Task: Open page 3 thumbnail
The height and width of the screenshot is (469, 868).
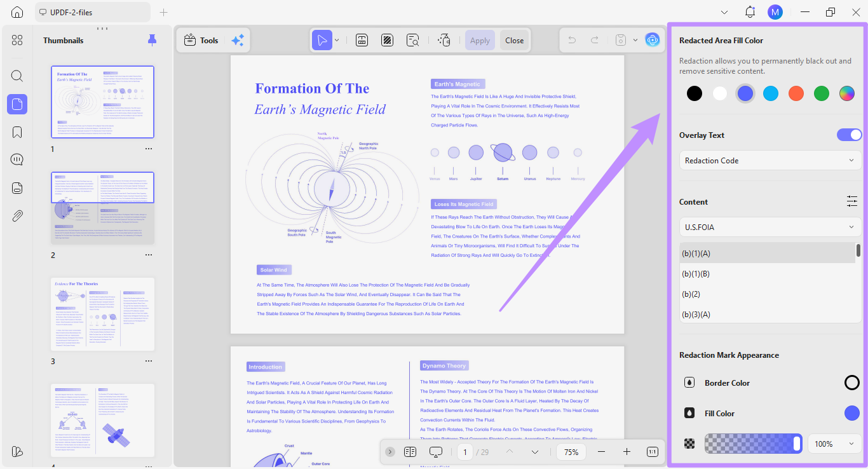Action: coord(102,315)
